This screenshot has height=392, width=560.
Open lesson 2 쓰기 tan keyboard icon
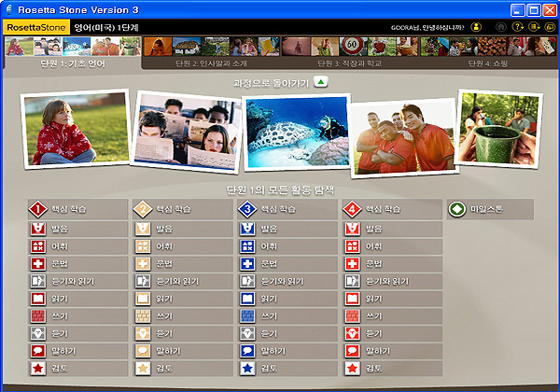point(143,316)
